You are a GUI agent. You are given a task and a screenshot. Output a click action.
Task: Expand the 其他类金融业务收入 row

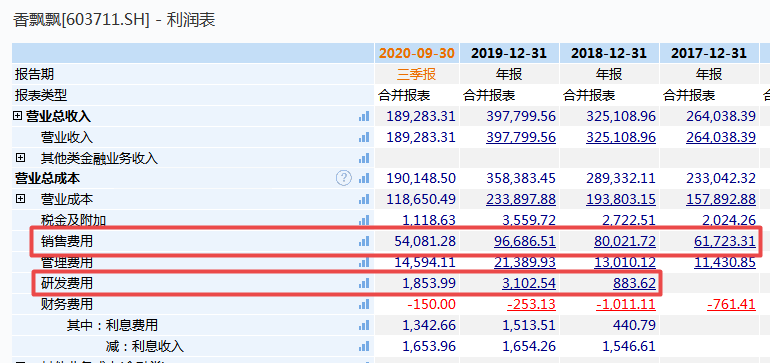click(20, 158)
